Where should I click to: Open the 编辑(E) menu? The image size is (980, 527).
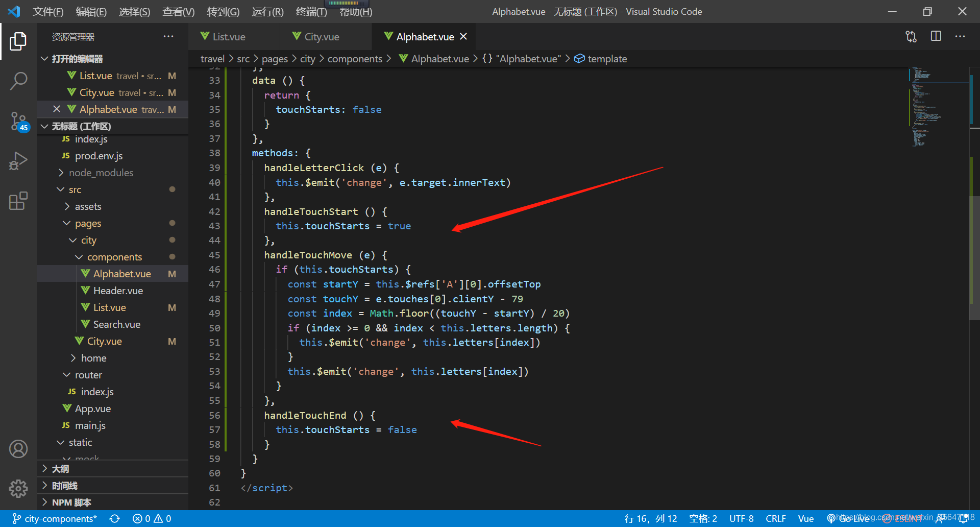[x=91, y=12]
